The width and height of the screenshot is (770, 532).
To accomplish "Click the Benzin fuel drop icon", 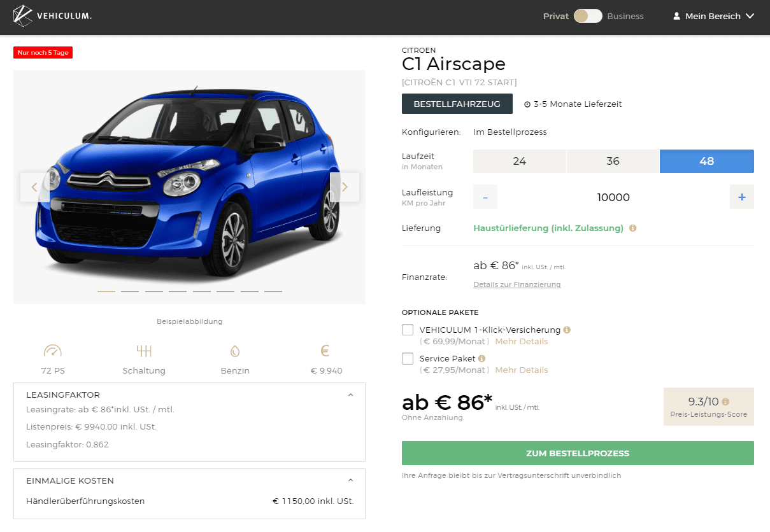I will click(235, 351).
